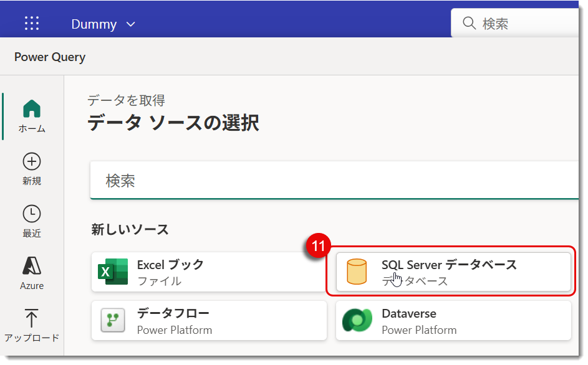Click the Power Query title text
Image resolution: width=588 pixels, height=365 pixels.
pos(50,57)
